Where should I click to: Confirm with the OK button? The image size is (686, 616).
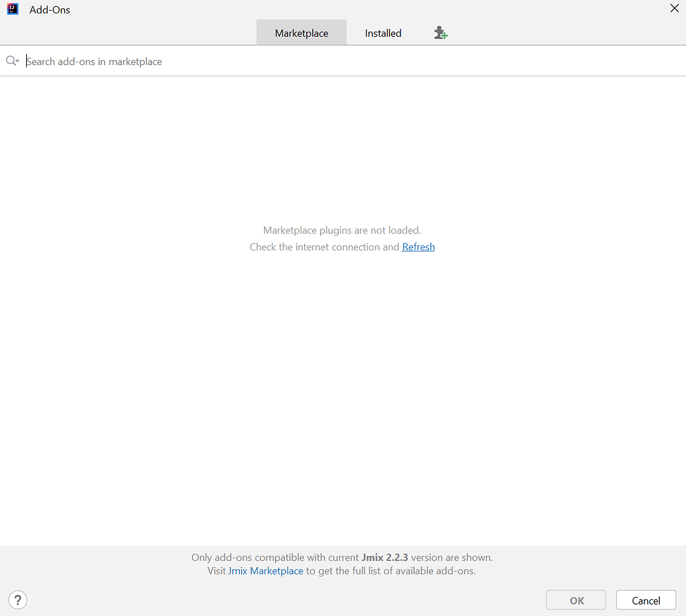click(x=575, y=599)
